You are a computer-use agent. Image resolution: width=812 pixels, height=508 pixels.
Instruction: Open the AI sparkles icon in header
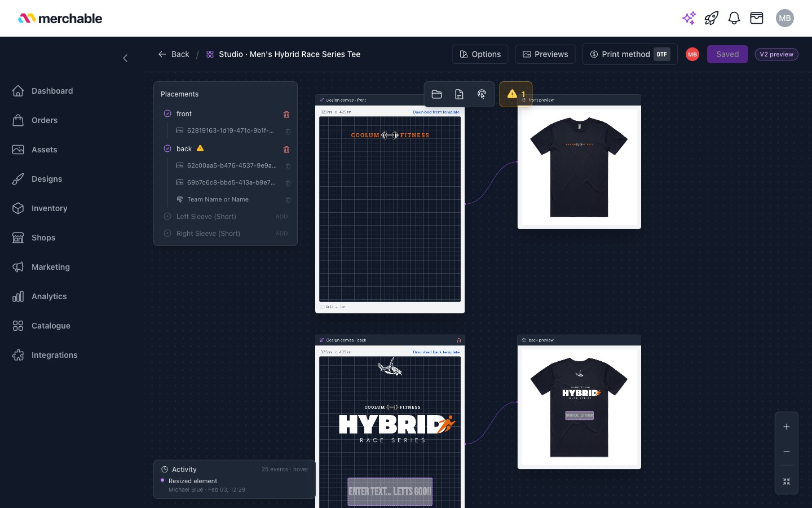click(689, 18)
